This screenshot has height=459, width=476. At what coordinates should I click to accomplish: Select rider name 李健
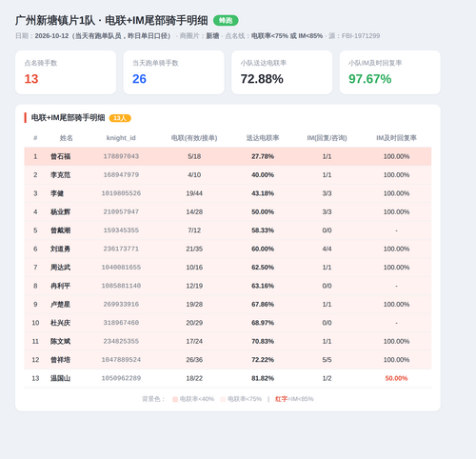point(57,193)
